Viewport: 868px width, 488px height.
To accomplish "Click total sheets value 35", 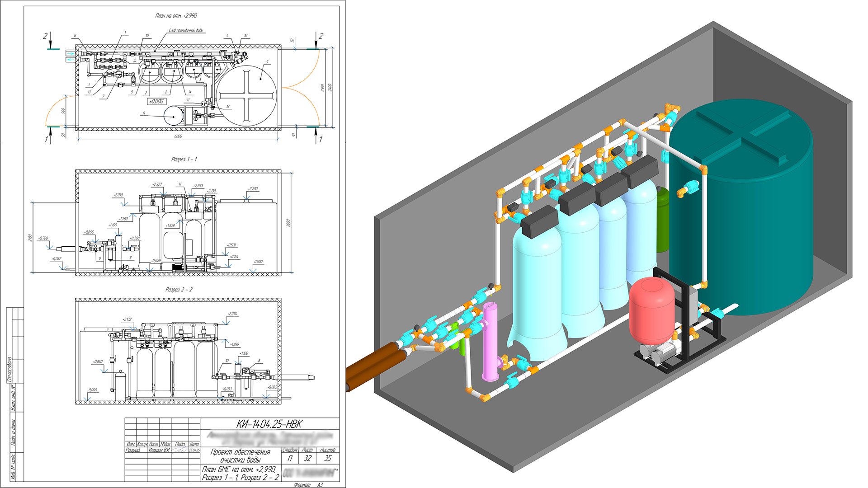I will [x=328, y=458].
